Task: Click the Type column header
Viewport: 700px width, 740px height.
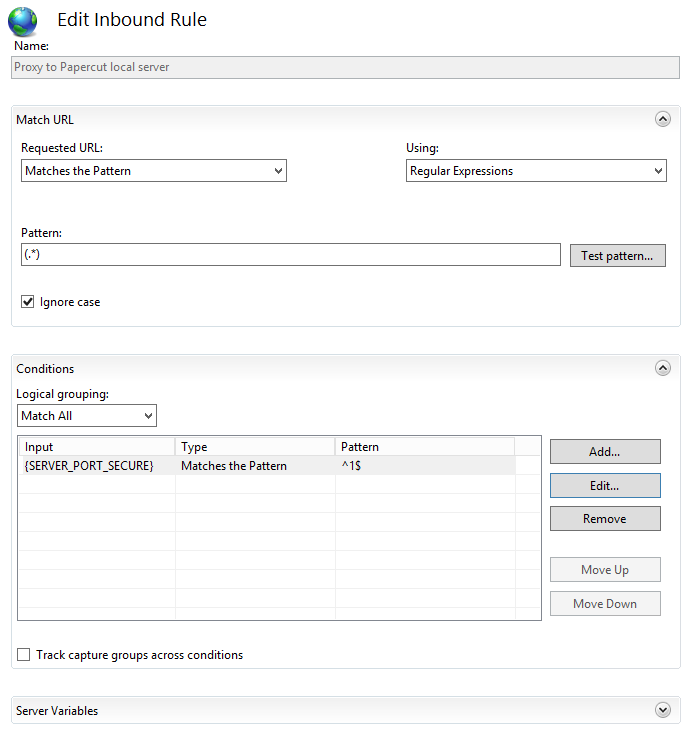Action: point(254,447)
